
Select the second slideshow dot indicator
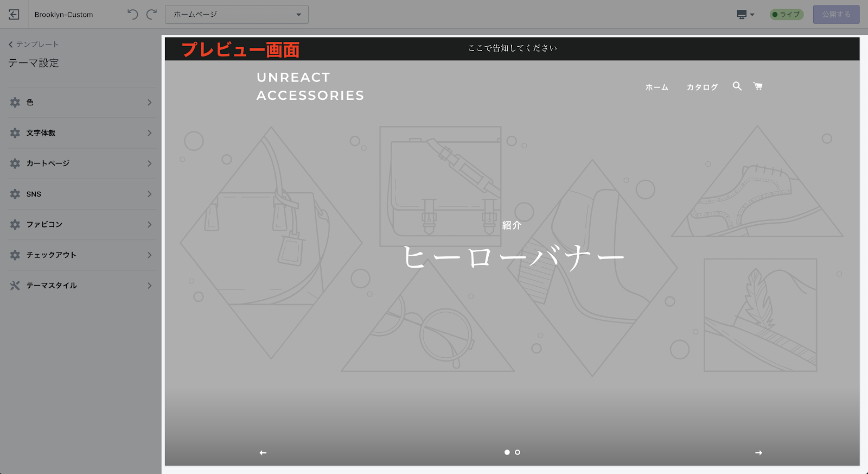(x=518, y=452)
